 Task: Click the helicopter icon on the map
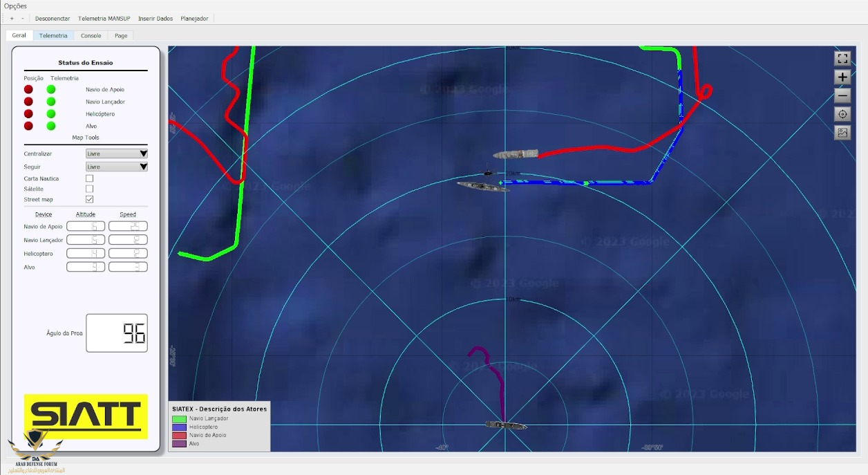pos(488,173)
